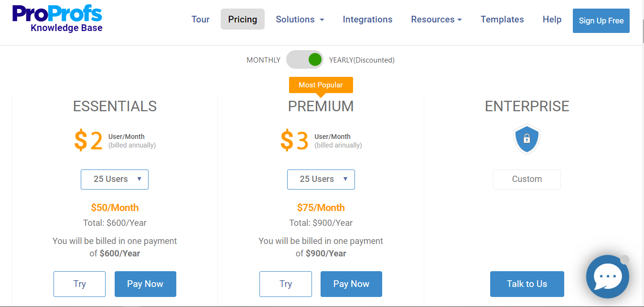This screenshot has width=644, height=307.
Task: Select the YEARLY(Discounted) billing label
Action: 362,60
